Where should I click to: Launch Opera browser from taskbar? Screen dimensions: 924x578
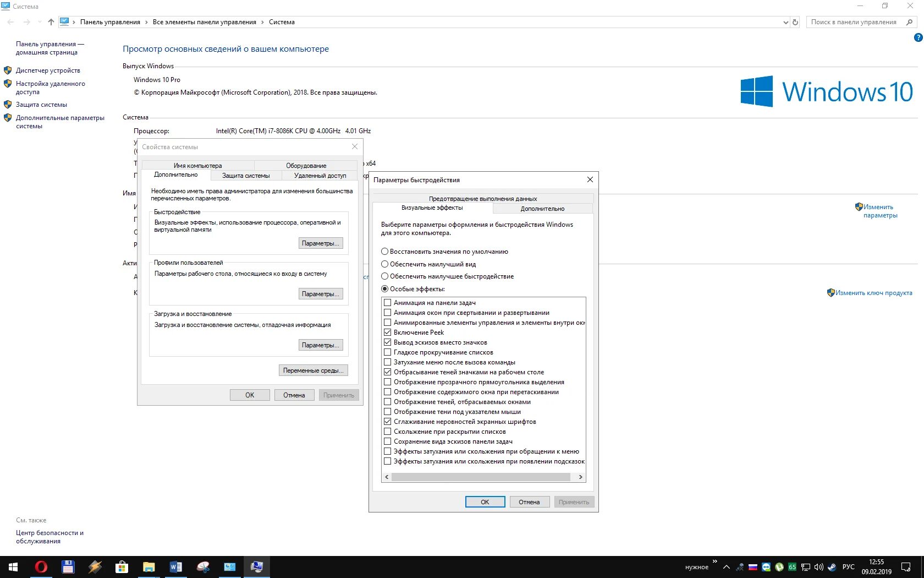[x=41, y=567]
